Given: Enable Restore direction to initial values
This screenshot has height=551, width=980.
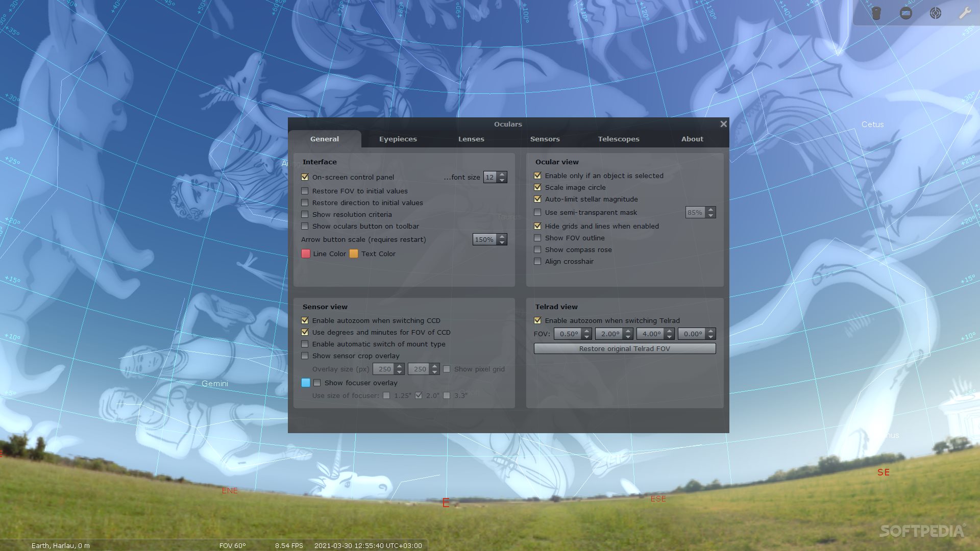Looking at the screenshot, I should (305, 203).
